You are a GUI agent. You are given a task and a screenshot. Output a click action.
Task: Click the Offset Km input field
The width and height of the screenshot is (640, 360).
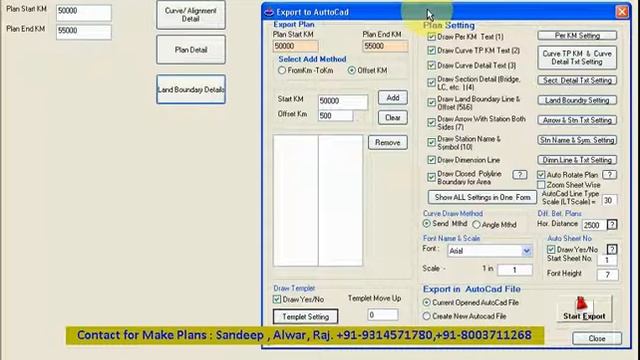point(336,116)
